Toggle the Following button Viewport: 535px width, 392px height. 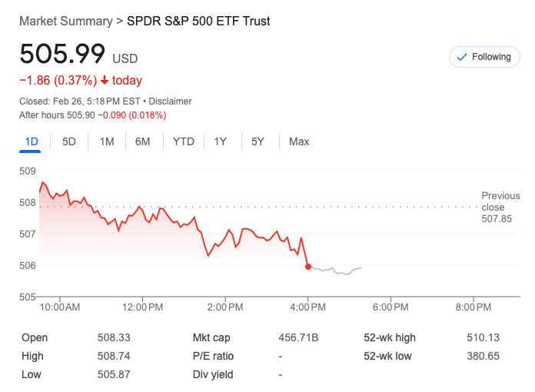click(483, 57)
